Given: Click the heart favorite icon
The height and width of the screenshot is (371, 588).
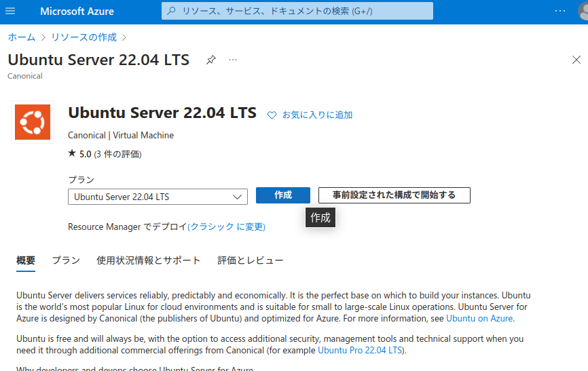Looking at the screenshot, I should coord(272,115).
